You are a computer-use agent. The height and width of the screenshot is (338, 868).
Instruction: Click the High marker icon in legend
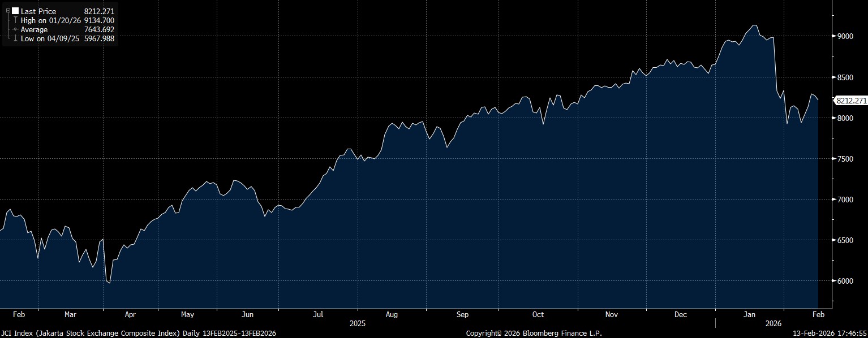[15, 20]
